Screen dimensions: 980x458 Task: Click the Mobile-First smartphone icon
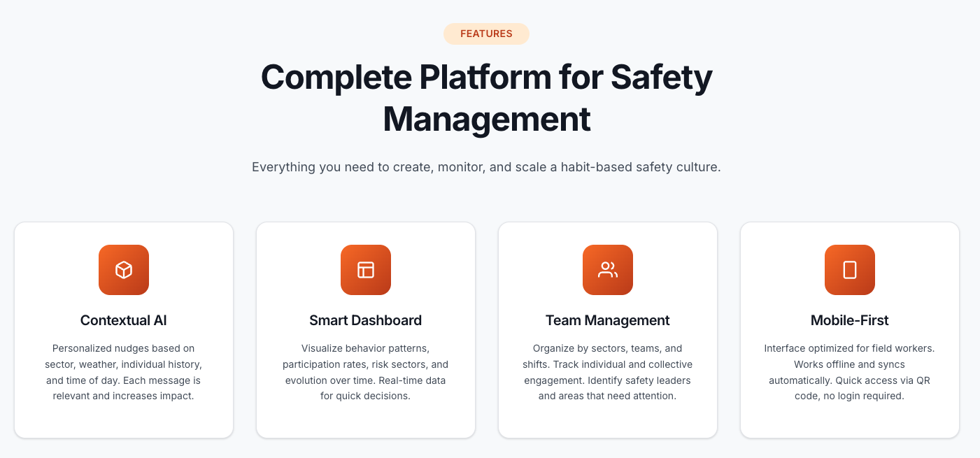click(x=849, y=270)
